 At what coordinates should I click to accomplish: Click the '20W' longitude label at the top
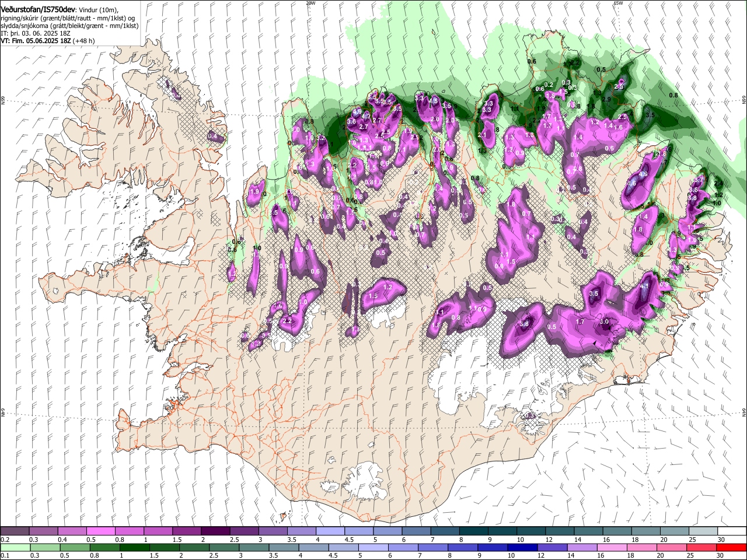[310, 3]
